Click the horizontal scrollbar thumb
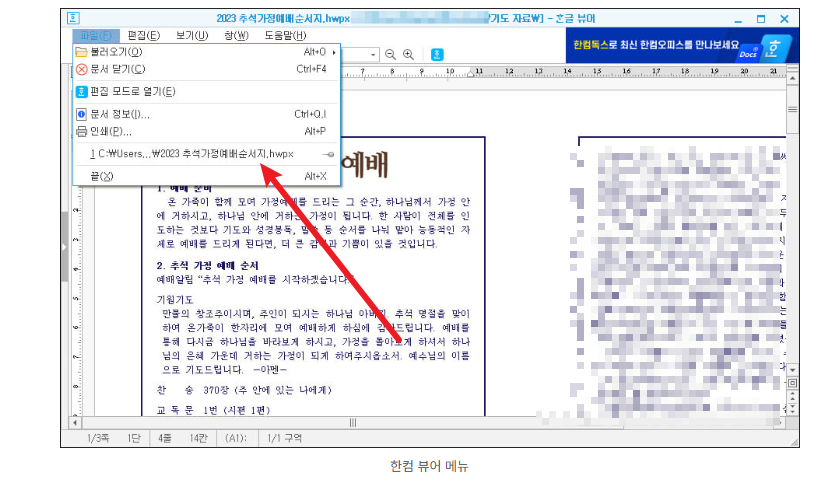The width and height of the screenshot is (826, 492). coord(353,422)
